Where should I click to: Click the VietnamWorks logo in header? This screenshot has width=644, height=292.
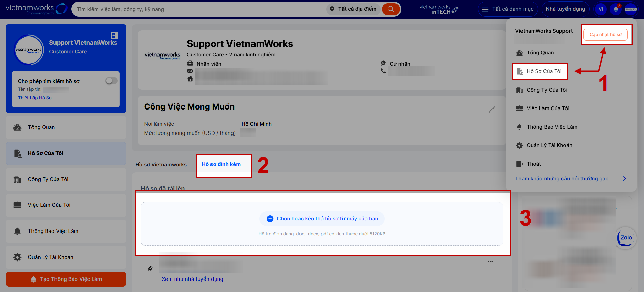[37, 9]
